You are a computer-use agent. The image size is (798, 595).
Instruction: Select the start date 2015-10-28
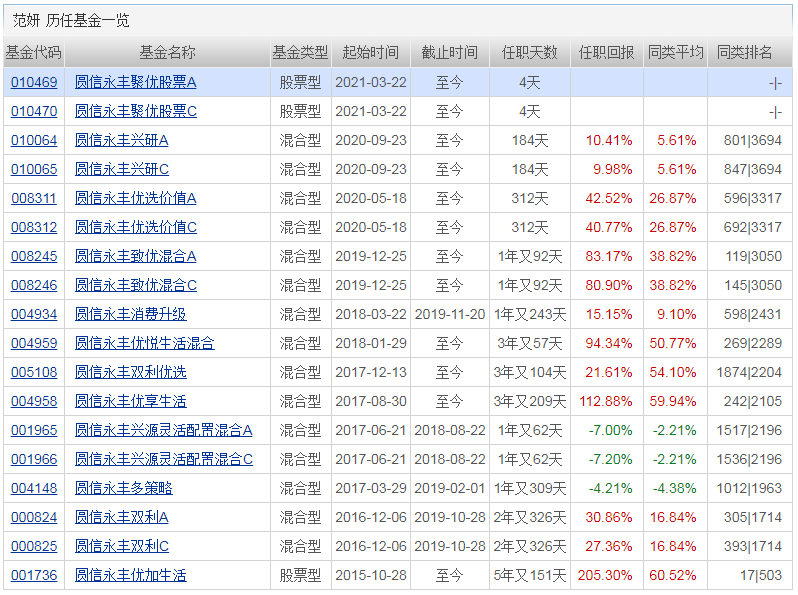tap(371, 576)
